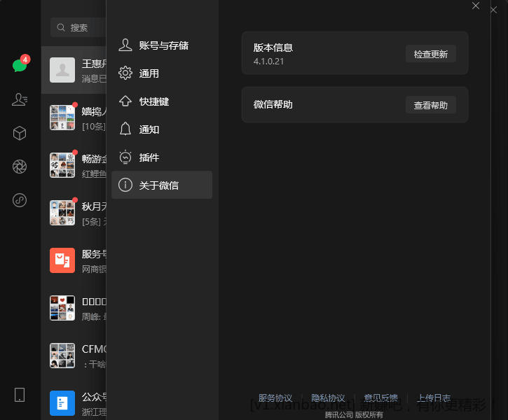Open the Mini Programs sidebar icon
This screenshot has height=420, width=508.
coord(20,200)
